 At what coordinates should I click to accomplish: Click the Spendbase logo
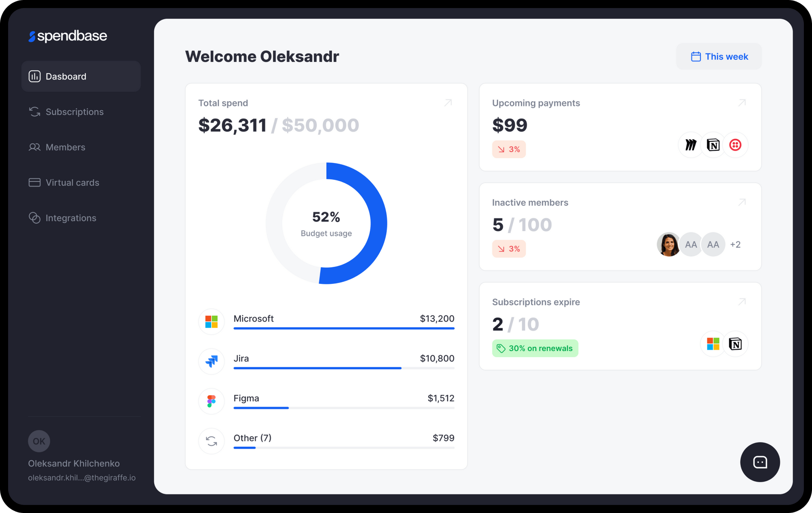(67, 36)
